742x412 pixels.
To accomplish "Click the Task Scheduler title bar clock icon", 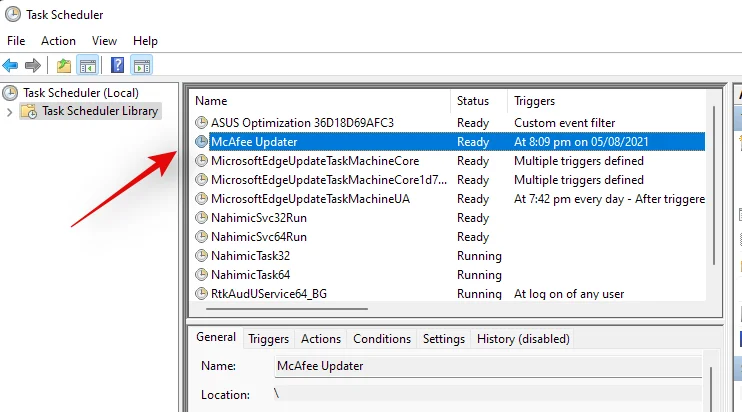I will click(13, 14).
